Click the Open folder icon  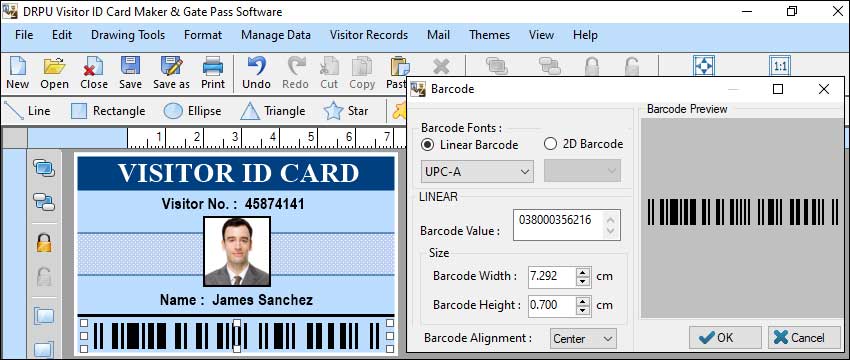pyautogui.click(x=54, y=73)
